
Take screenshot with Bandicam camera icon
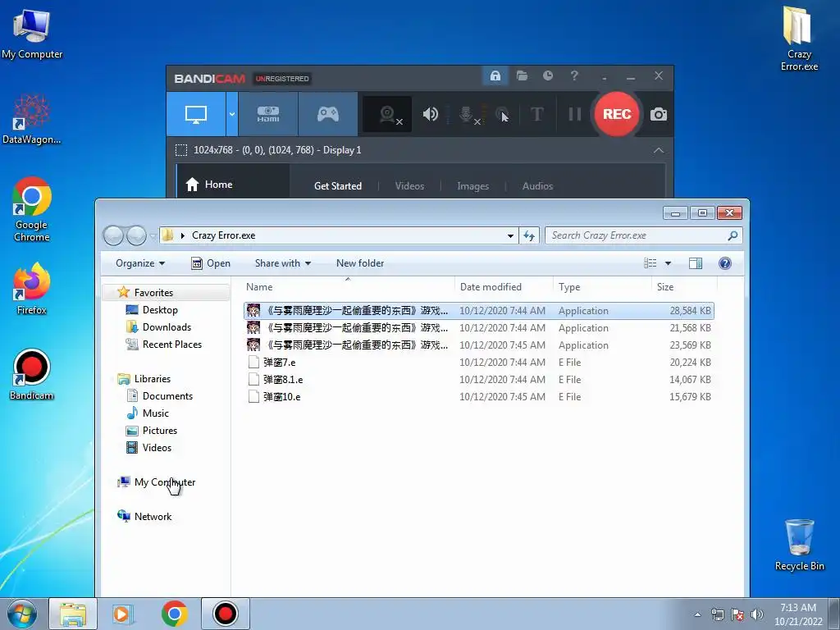(659, 114)
